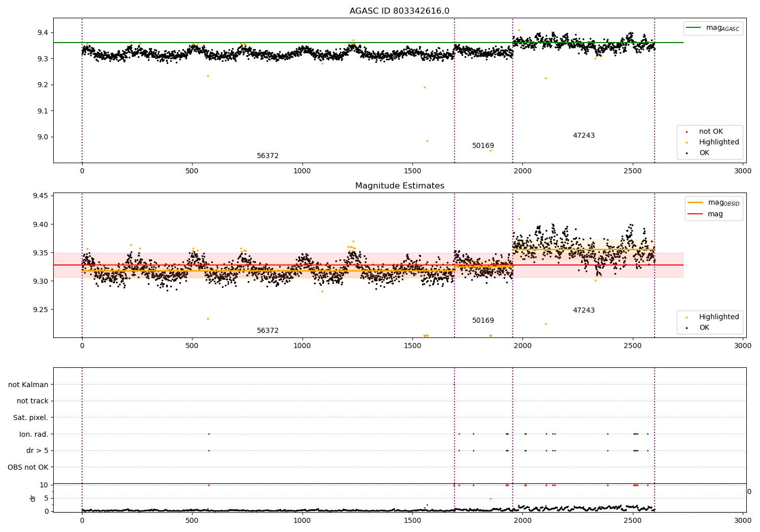Click the 'OBS not OK' row label
The width and height of the screenshot is (760, 532).
(x=28, y=468)
